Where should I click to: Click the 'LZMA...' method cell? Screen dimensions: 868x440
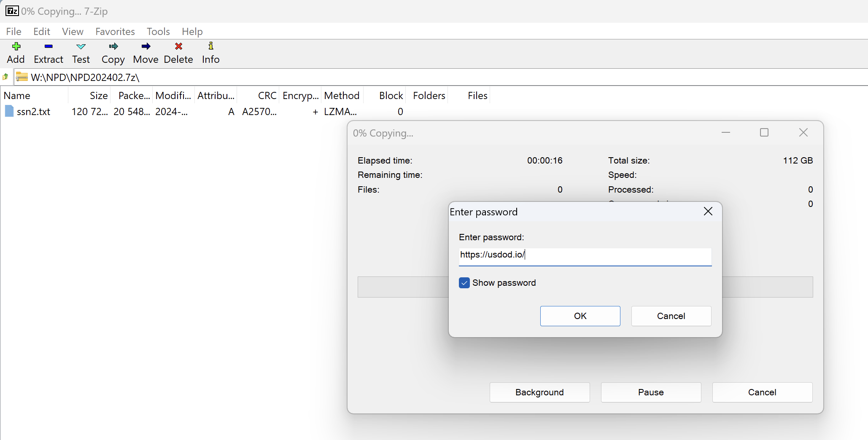(340, 112)
